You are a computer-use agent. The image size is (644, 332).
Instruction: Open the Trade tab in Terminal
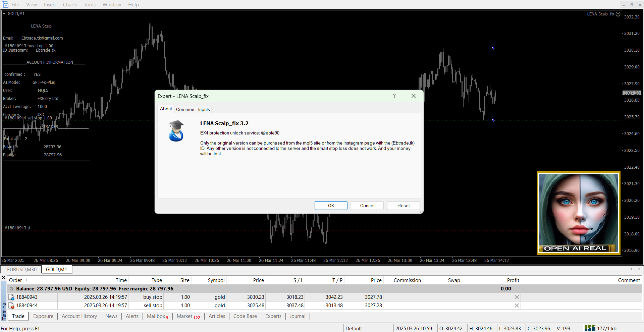pos(18,316)
